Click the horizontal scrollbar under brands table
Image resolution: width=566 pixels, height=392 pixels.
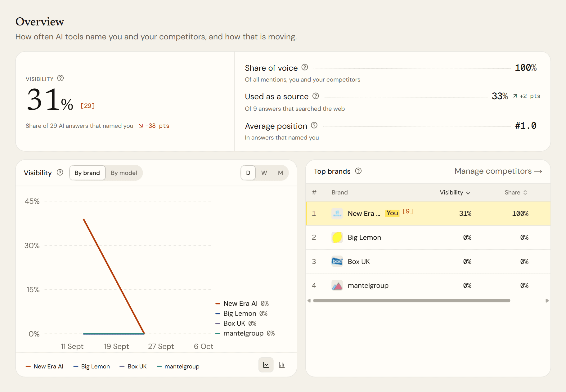click(411, 301)
